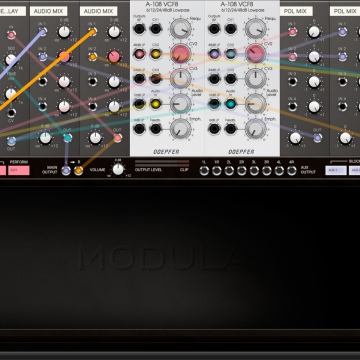Click pink CV2 knob on right A-108 VCF8
Screen dimensions: 360x360
click(x=256, y=54)
